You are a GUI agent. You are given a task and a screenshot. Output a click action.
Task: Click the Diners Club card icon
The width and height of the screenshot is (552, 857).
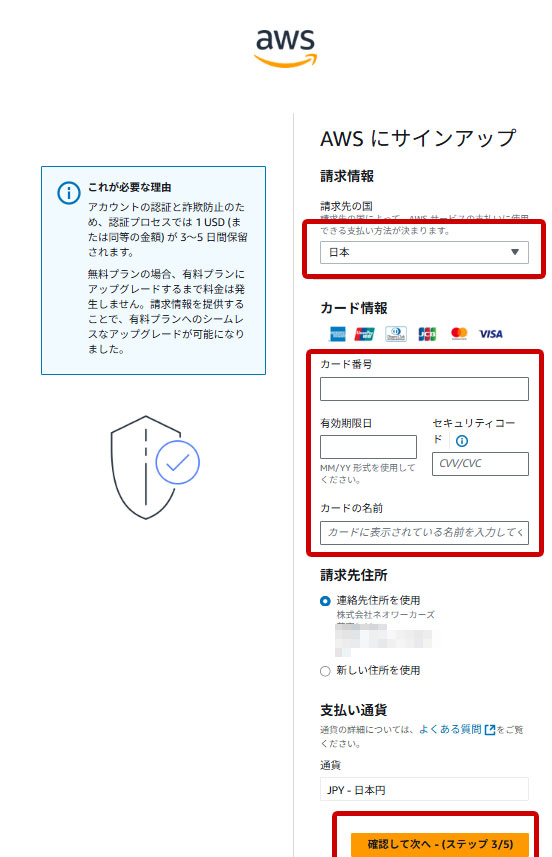396,334
